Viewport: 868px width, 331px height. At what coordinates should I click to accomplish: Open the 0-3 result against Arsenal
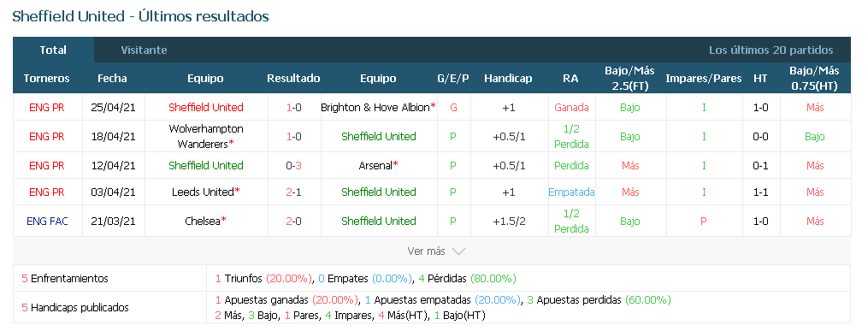point(293,166)
